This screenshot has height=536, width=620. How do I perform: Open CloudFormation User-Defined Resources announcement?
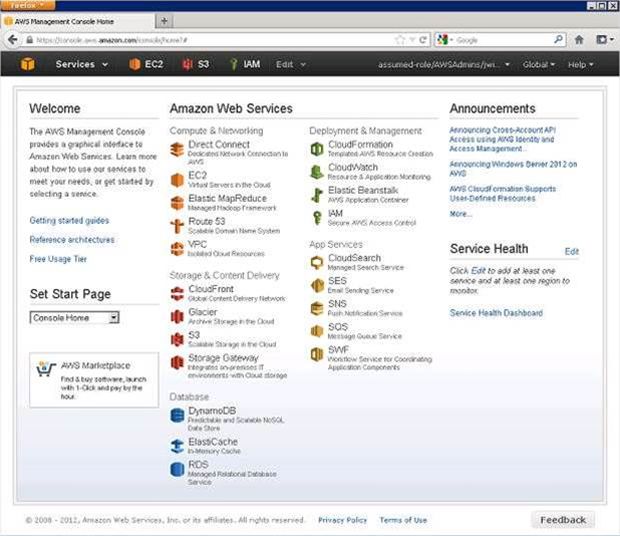click(503, 194)
